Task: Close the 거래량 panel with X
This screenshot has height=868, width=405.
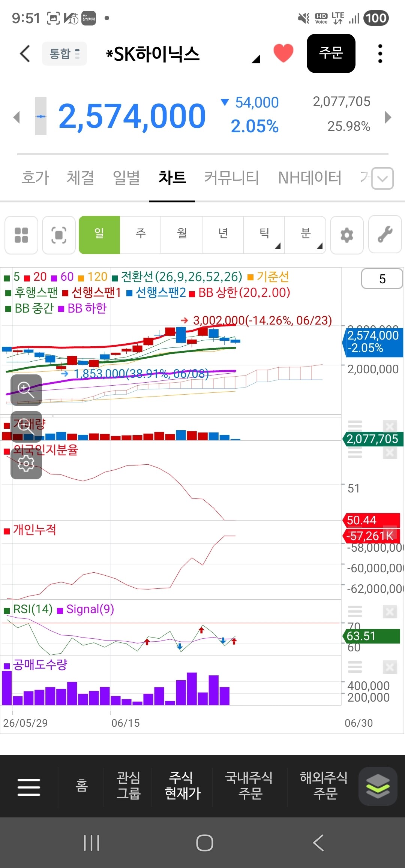Action: (x=390, y=426)
